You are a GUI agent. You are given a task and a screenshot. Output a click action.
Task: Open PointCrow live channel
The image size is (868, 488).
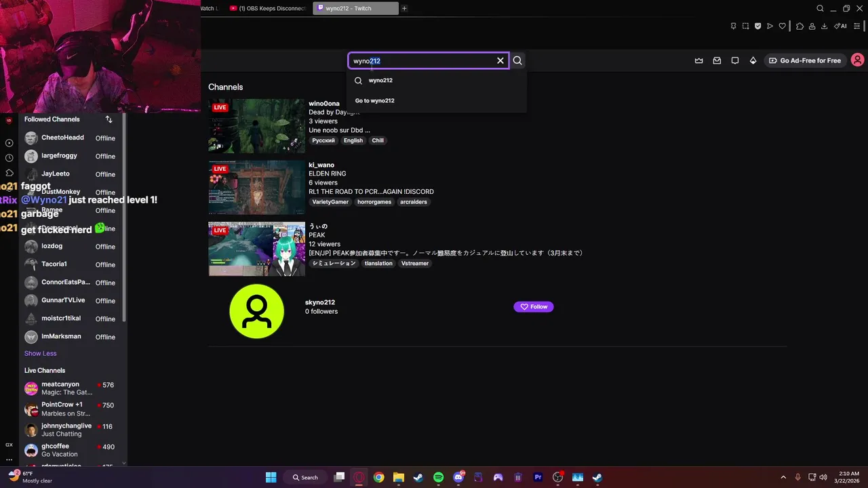tap(70, 409)
